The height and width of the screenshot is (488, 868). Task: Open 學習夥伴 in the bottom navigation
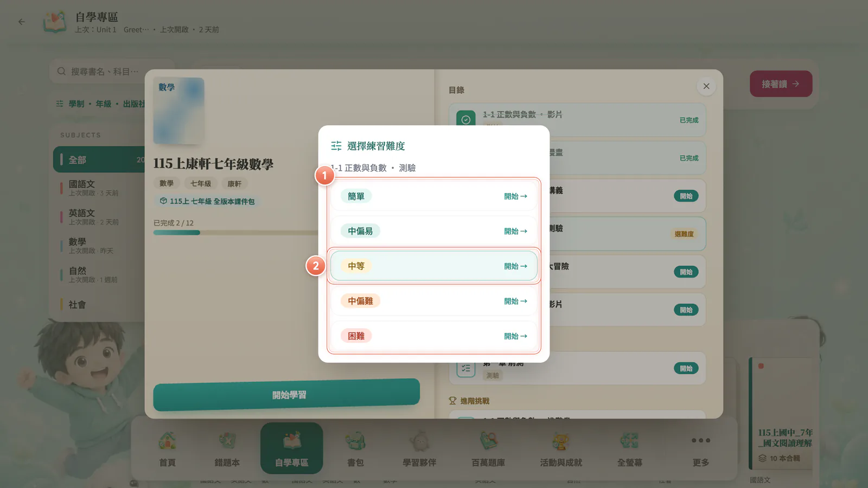pos(419,448)
